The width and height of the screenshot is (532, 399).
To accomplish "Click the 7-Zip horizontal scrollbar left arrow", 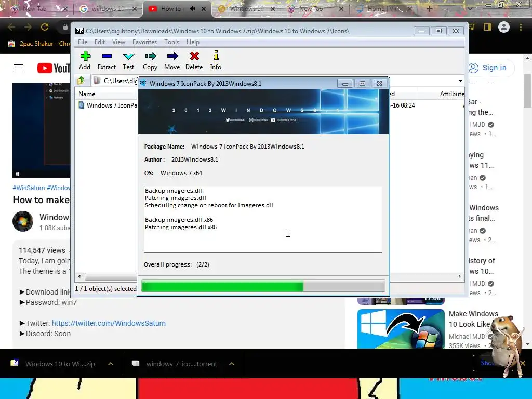I will pos(79,276).
